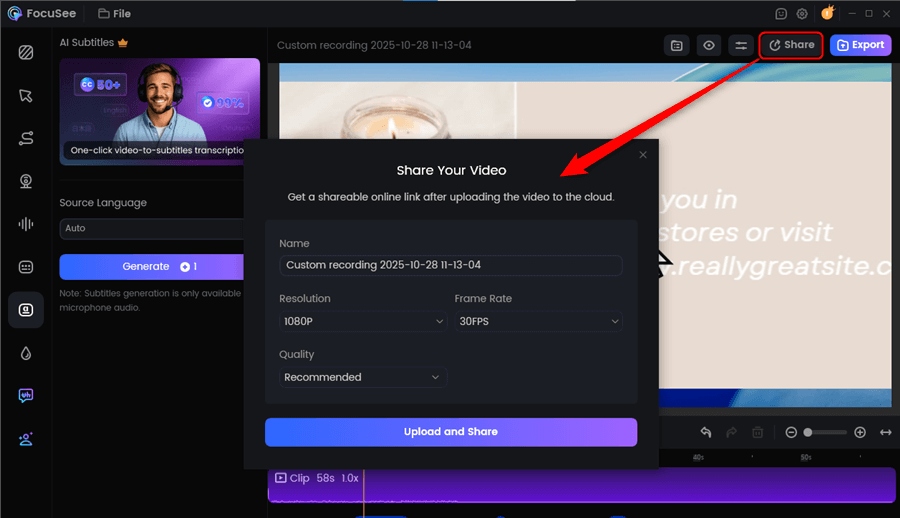Click the Export button

click(860, 45)
